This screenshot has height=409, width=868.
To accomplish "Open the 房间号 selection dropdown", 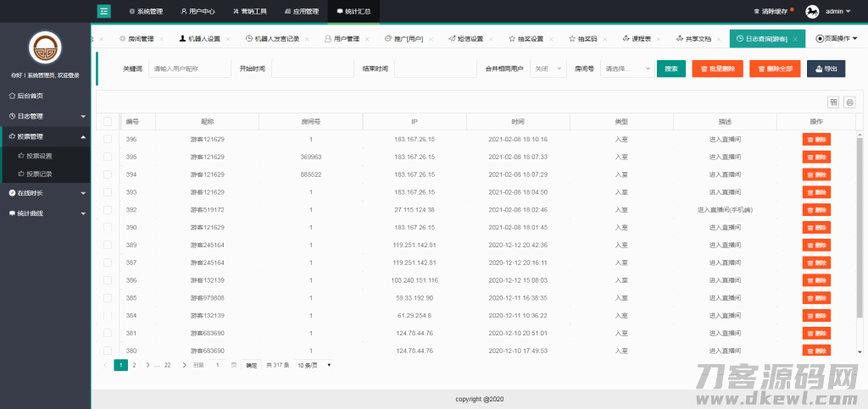I will coord(626,69).
